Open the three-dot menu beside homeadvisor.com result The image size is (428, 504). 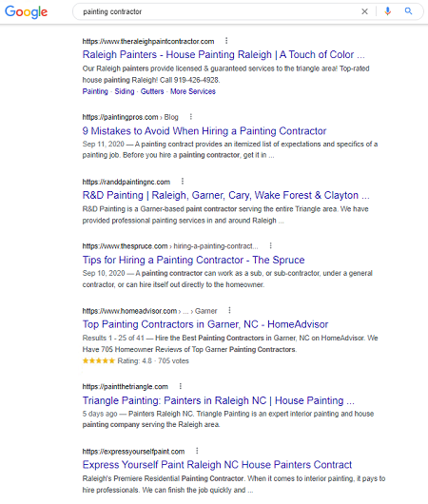coord(229,311)
